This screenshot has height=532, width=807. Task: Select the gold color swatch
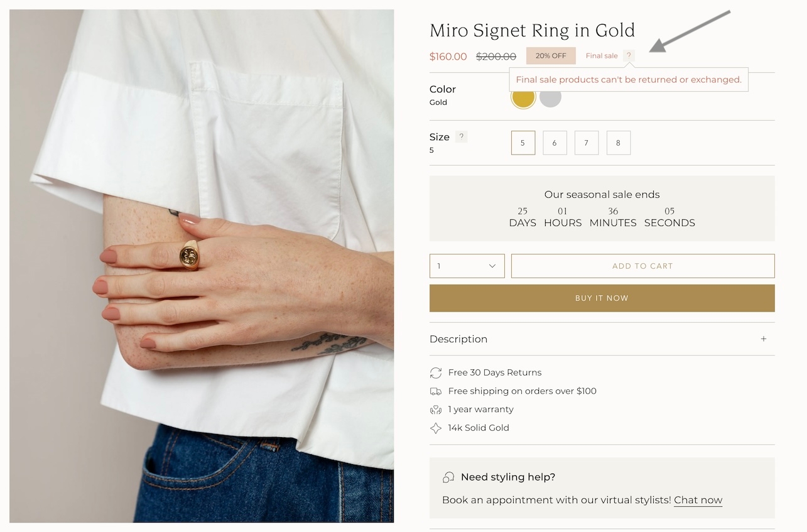pos(523,97)
